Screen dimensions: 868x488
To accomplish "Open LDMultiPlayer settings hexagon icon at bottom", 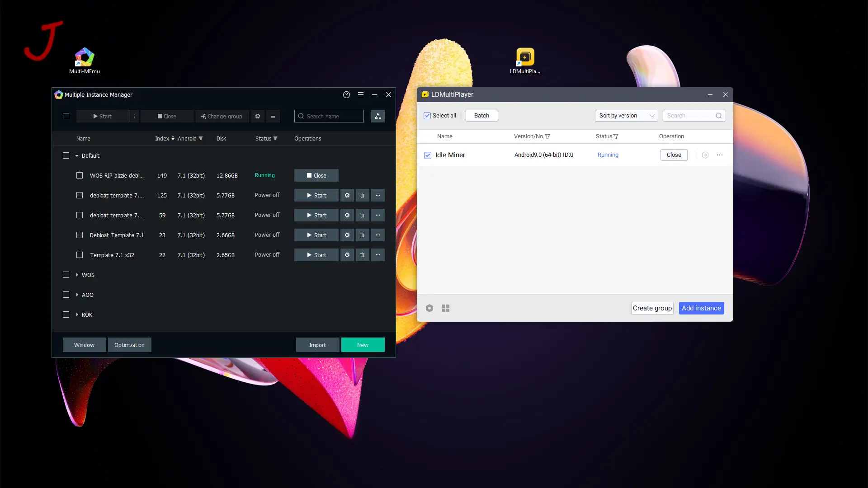I will pyautogui.click(x=429, y=308).
